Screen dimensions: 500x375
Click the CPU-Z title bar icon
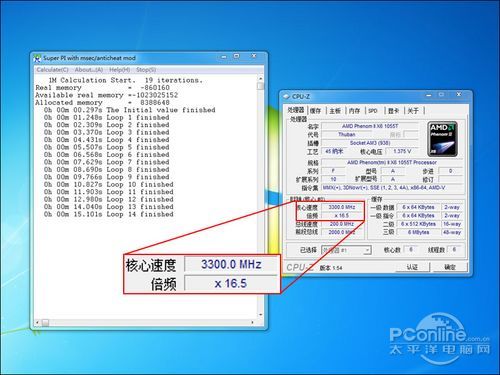(x=286, y=96)
